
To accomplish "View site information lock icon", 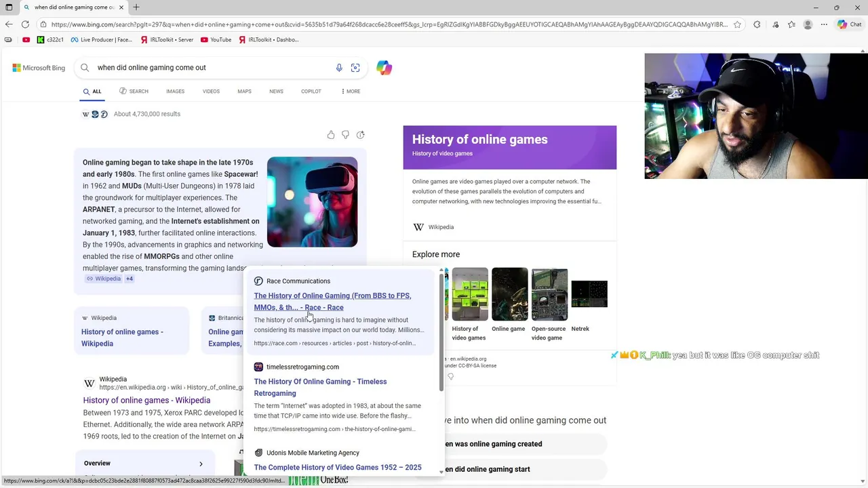I will (43, 24).
